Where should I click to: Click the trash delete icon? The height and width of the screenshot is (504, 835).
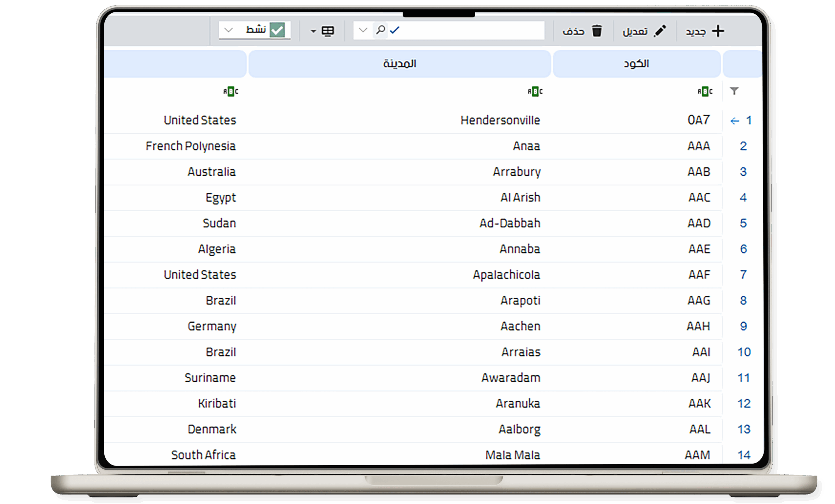click(597, 31)
